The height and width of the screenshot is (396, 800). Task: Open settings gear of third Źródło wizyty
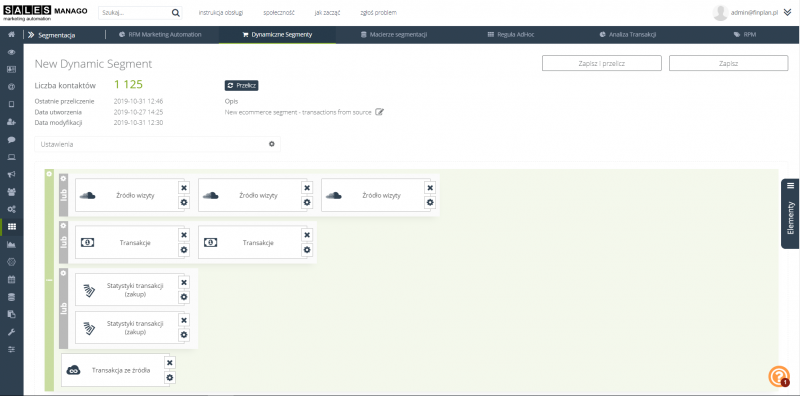pyautogui.click(x=430, y=203)
